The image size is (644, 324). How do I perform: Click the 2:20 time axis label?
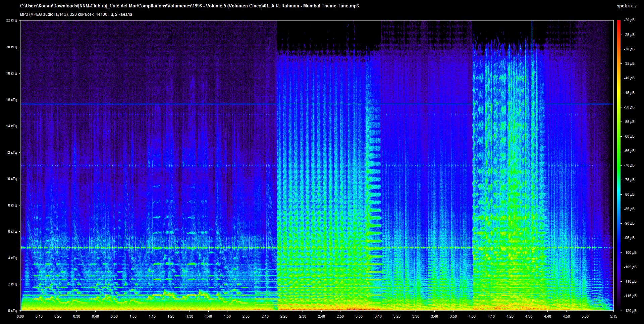(x=283, y=316)
